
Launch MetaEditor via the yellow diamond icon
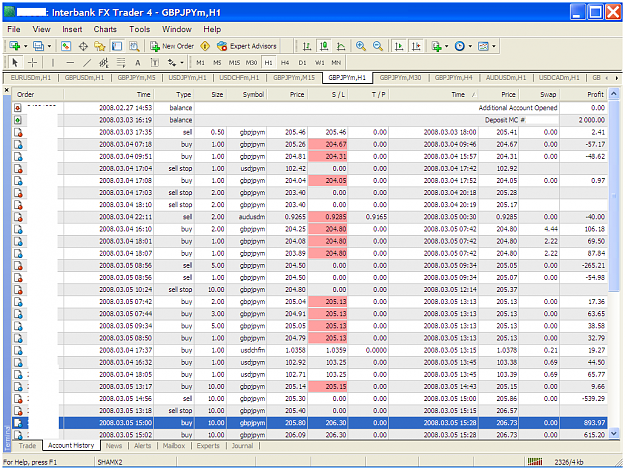click(205, 46)
